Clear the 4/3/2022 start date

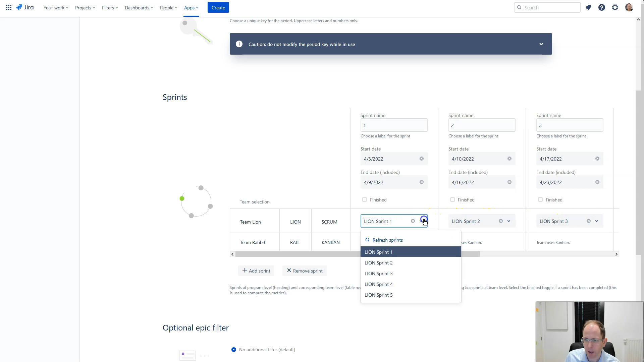coord(422,159)
